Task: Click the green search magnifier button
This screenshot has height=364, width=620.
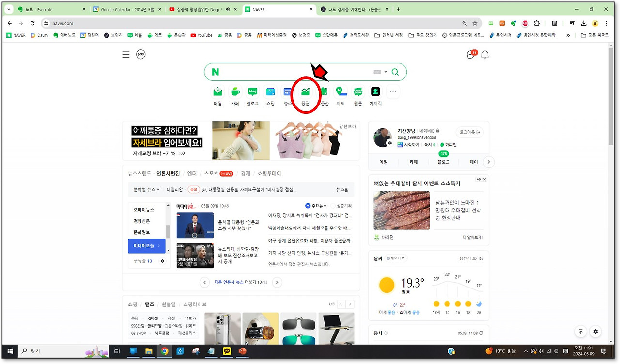Action: (395, 72)
